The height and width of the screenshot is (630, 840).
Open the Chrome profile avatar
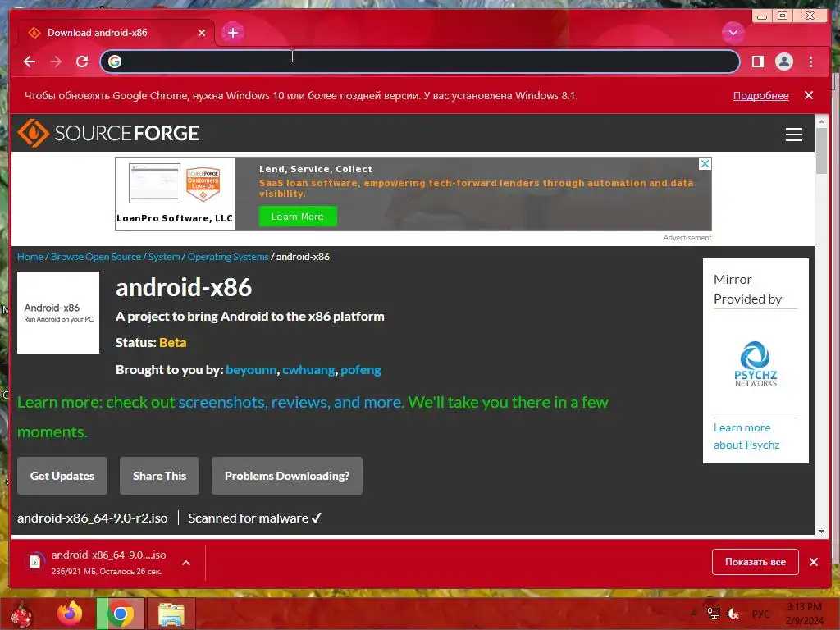click(x=783, y=62)
